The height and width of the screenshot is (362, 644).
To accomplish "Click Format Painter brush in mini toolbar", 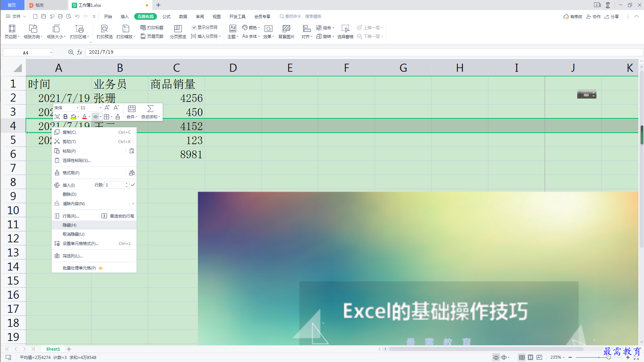I will [x=118, y=117].
